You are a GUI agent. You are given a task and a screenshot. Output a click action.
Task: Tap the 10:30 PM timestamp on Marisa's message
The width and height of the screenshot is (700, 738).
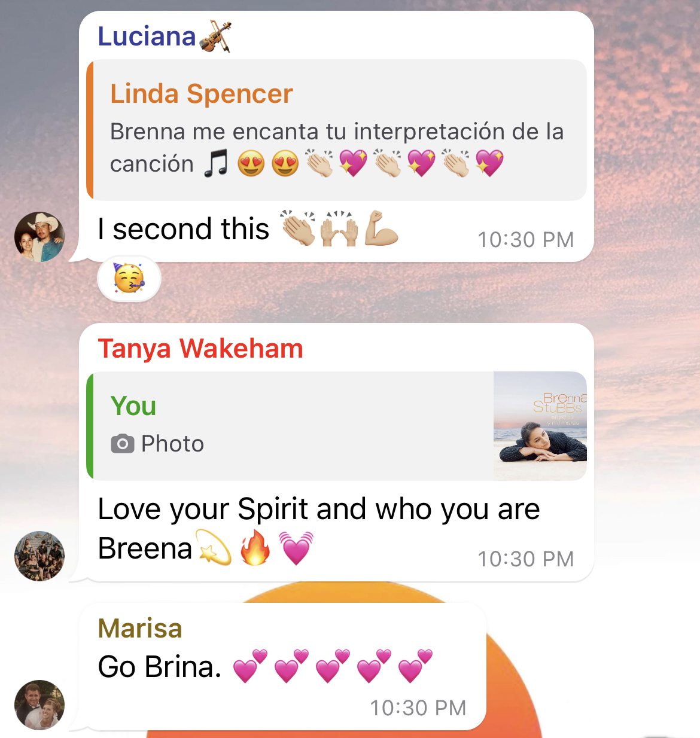click(x=418, y=708)
